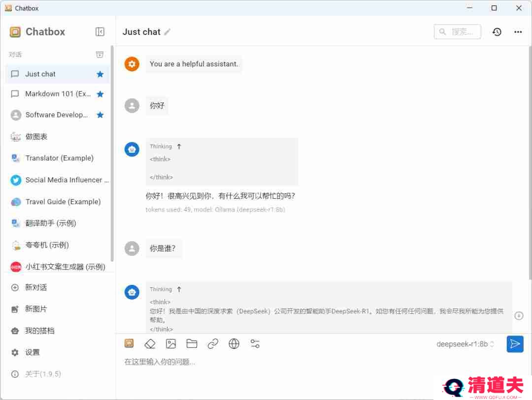Screen dimensions: 532x400
Task: Open chat history clock icon
Action: [497, 32]
